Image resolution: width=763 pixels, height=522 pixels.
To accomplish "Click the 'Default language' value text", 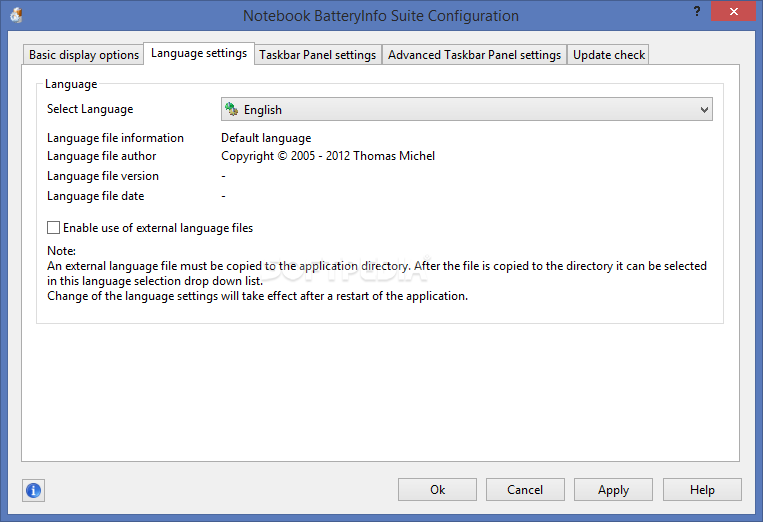I will pos(266,138).
